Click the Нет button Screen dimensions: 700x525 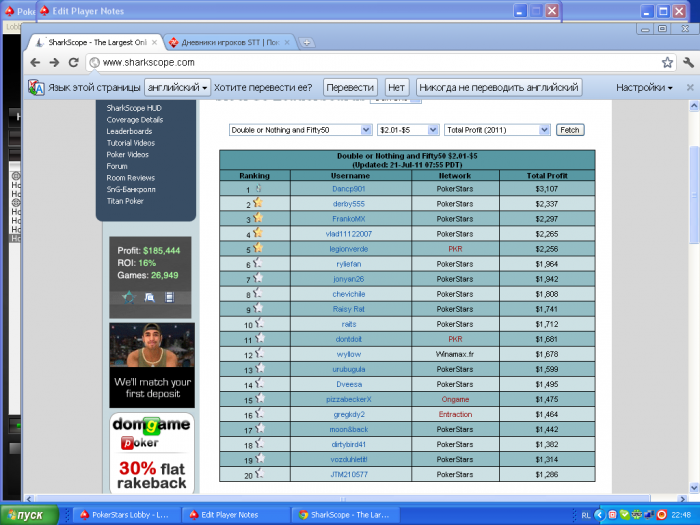[x=396, y=88]
